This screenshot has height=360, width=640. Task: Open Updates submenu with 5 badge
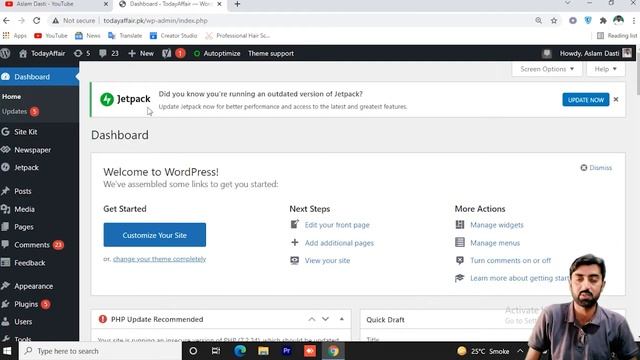pos(20,111)
